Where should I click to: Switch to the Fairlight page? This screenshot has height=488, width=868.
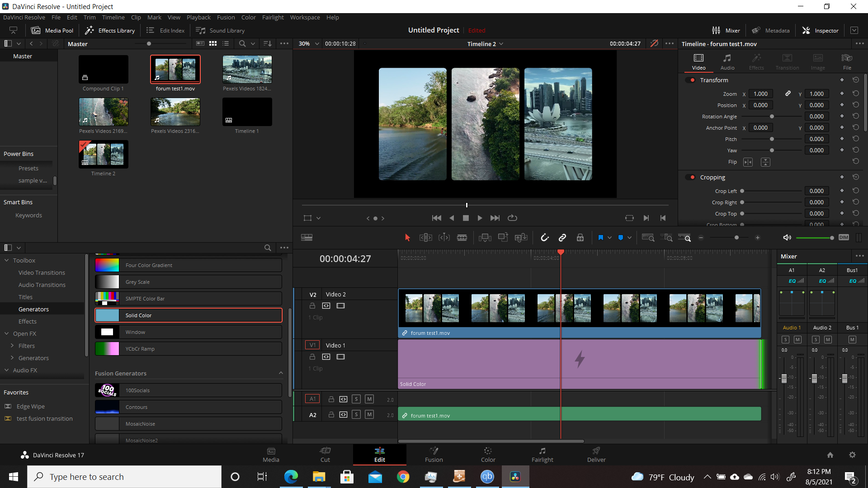click(542, 455)
